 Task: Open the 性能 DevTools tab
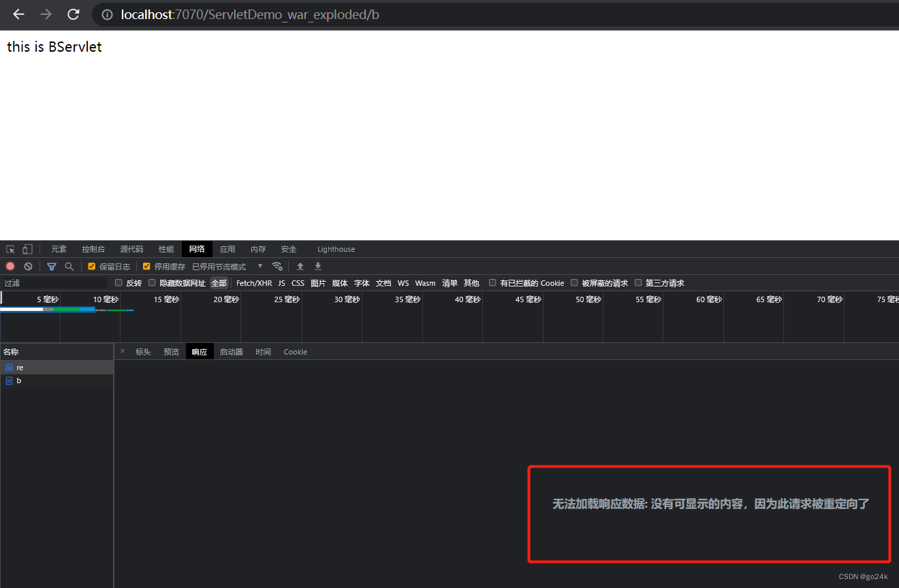click(x=166, y=249)
